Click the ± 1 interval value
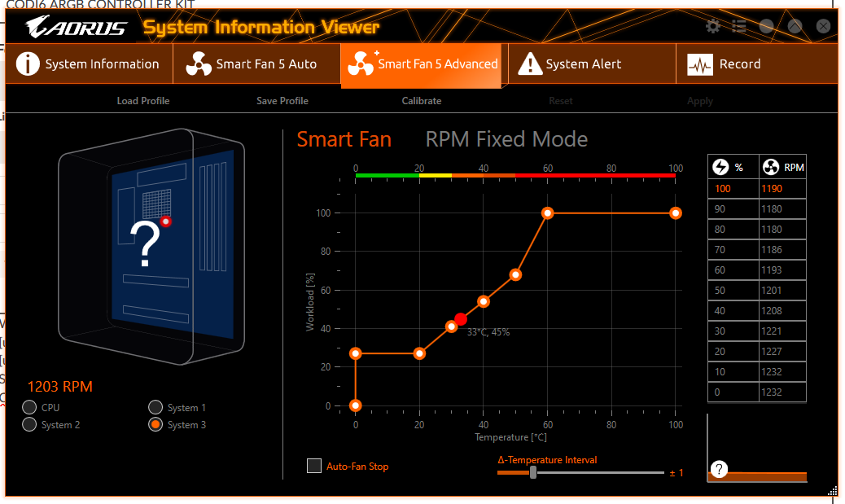This screenshot has width=845, height=504. click(676, 473)
